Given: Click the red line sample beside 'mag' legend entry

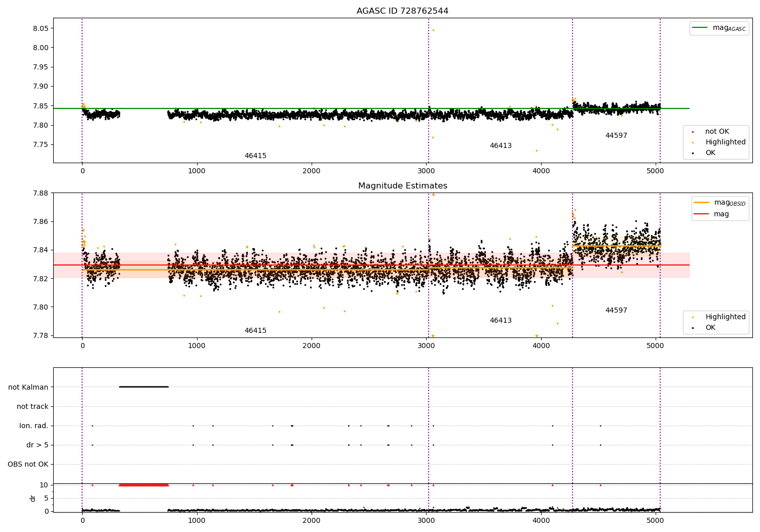Looking at the screenshot, I should (x=701, y=214).
